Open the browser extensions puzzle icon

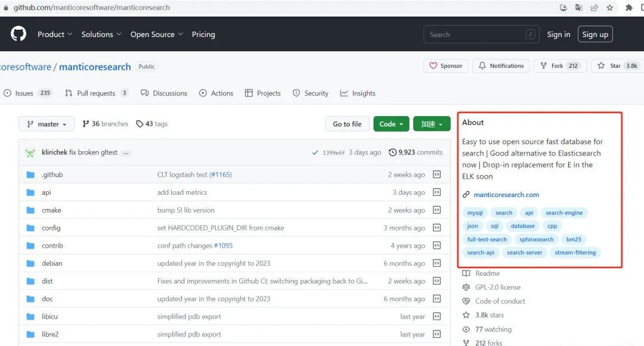(629, 7)
